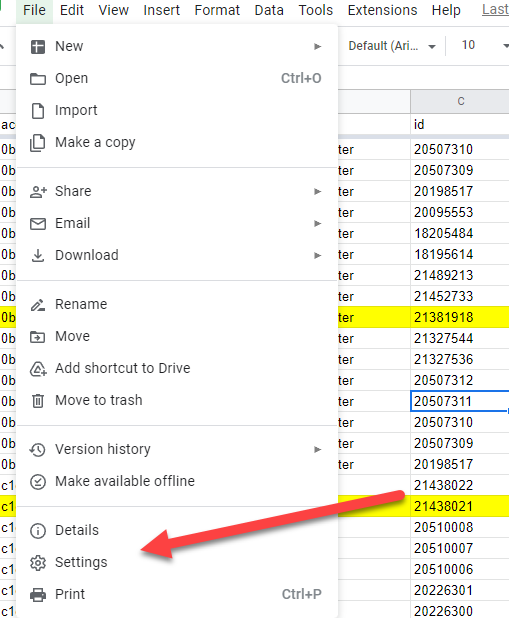Open the Data menu
The image size is (509, 618).
tap(269, 10)
